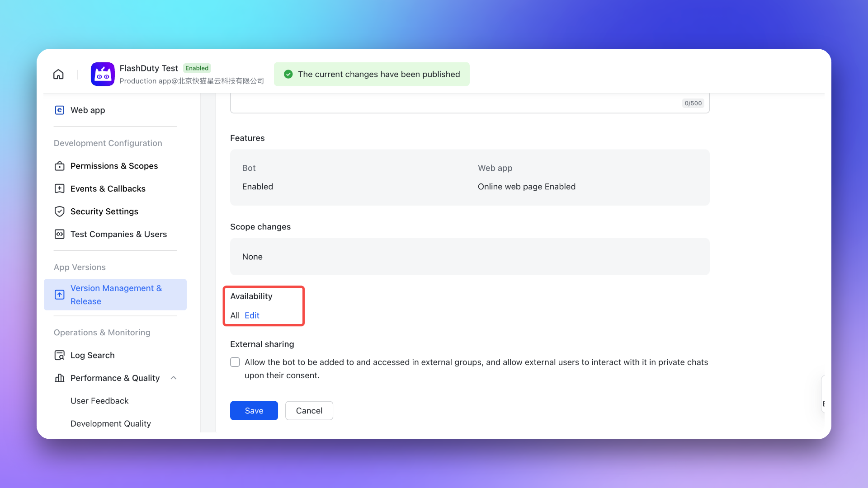Open Version Management & Release page

click(116, 295)
